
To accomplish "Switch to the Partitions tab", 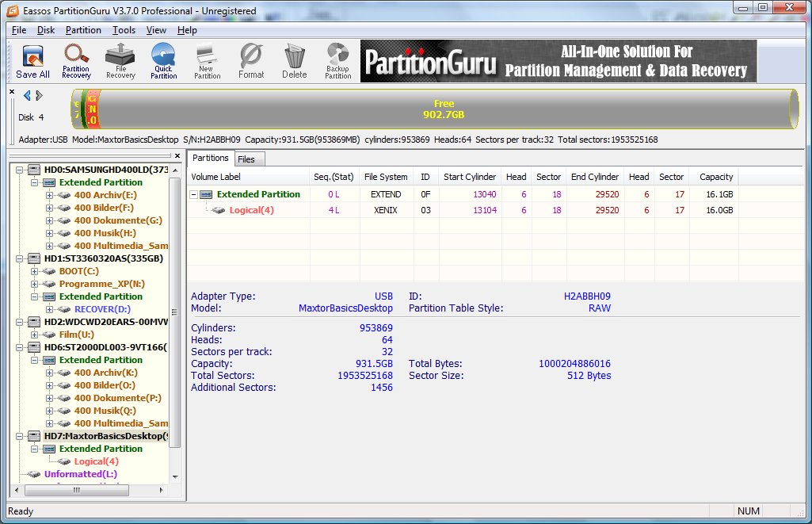I will click(210, 158).
